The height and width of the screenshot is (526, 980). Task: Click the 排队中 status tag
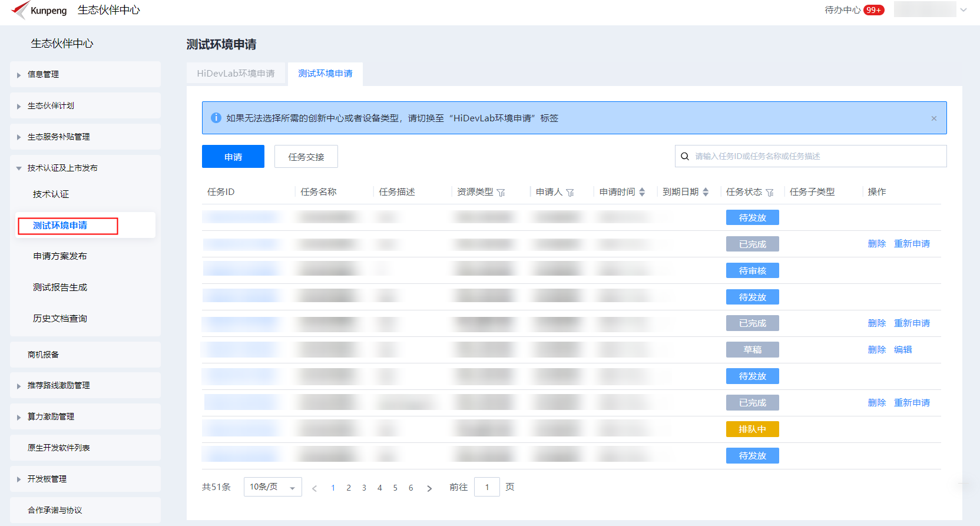coord(753,429)
